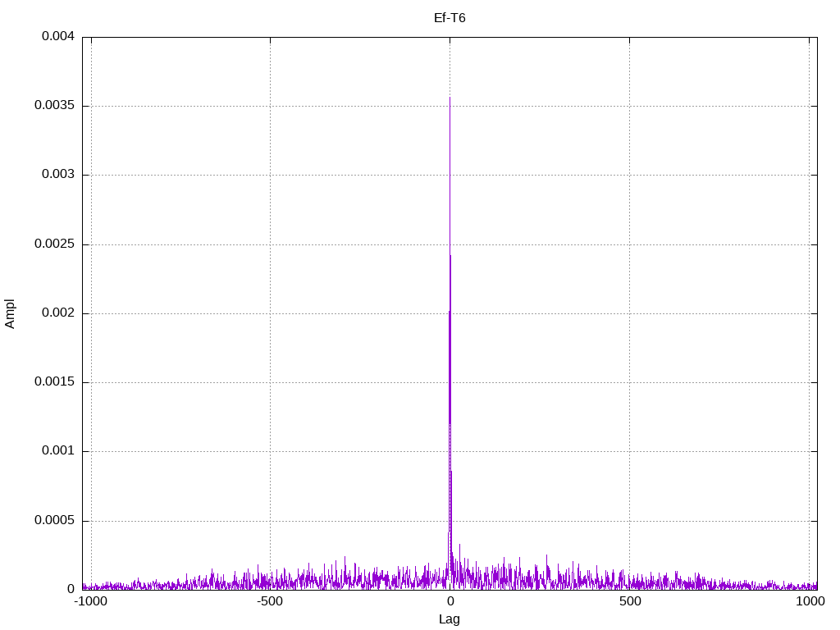This screenshot has width=840, height=630.
Task: Click the x-axis tick label -500
Action: (x=269, y=601)
